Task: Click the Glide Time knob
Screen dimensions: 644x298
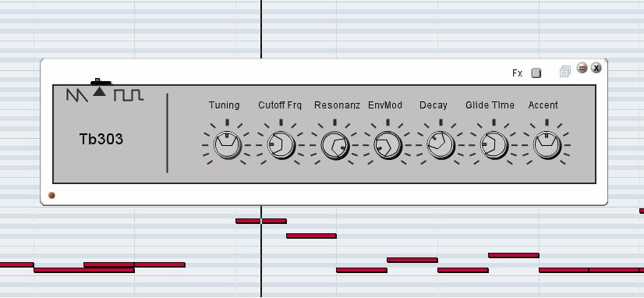Action: 494,145
